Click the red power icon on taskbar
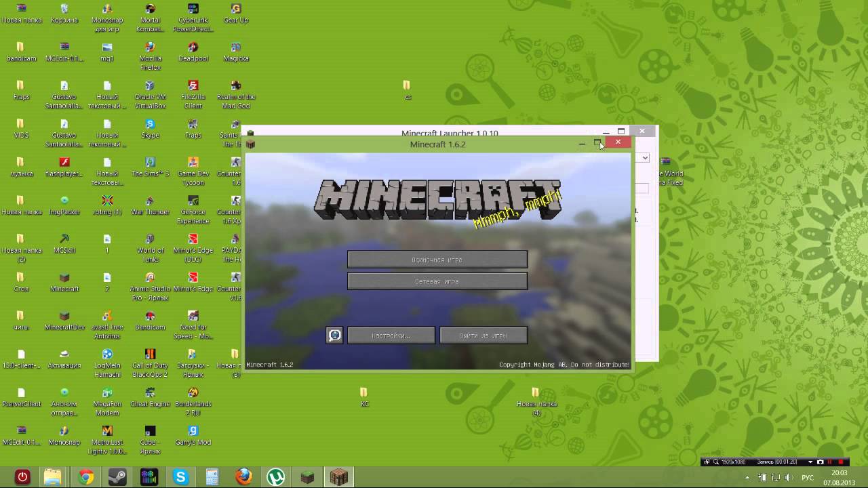 point(22,477)
